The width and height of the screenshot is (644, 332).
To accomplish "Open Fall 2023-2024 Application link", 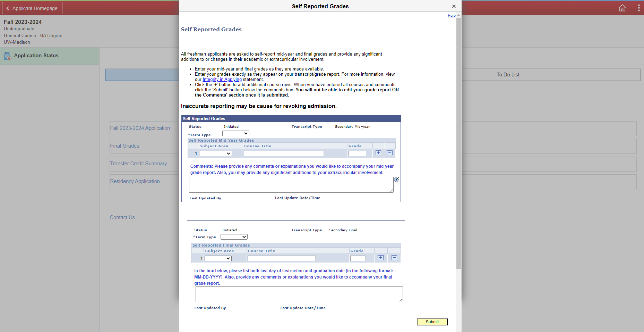I will (x=140, y=128).
